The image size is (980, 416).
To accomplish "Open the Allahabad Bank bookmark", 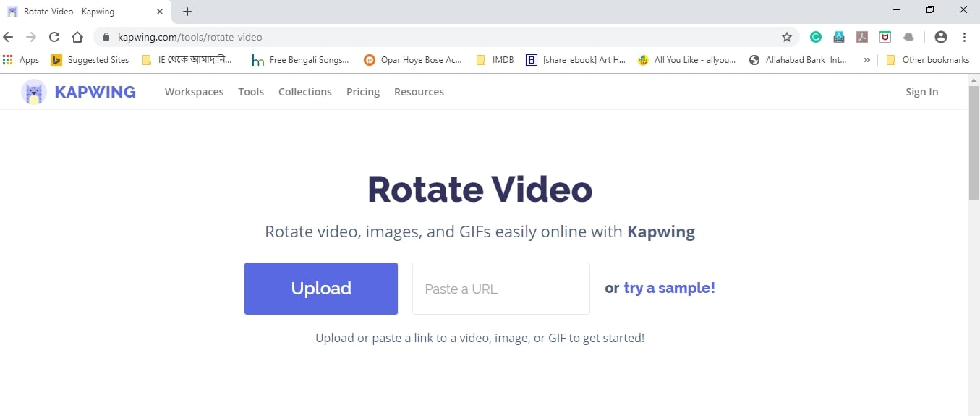I will tap(798, 60).
